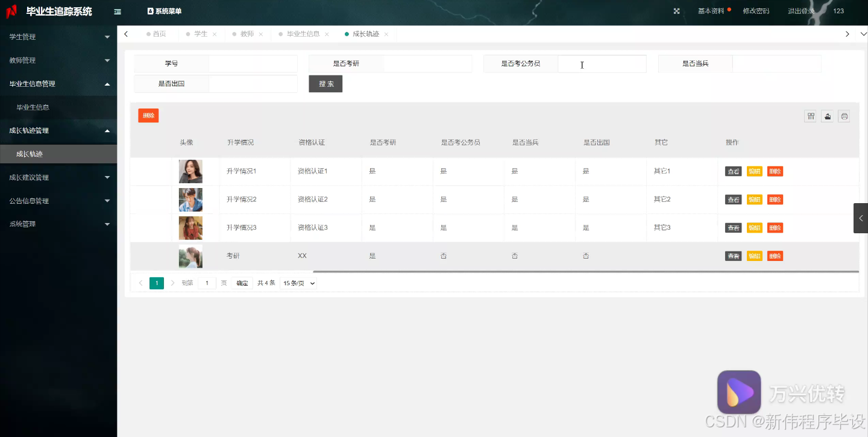Open 基本资料 in the header
868x437 pixels.
(x=711, y=11)
